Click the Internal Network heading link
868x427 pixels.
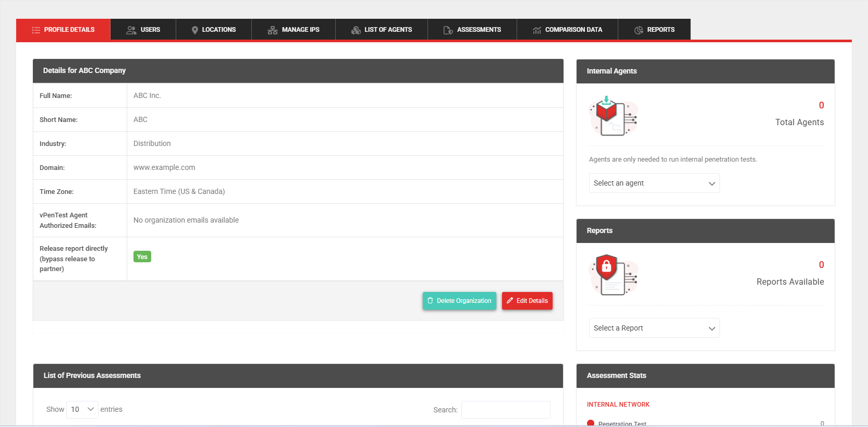click(x=618, y=405)
